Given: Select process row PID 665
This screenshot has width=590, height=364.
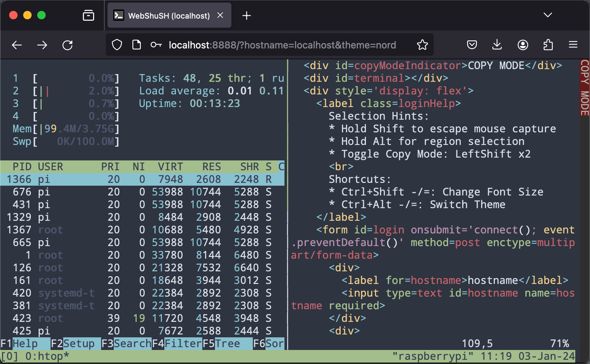Looking at the screenshot, I should (x=142, y=243).
